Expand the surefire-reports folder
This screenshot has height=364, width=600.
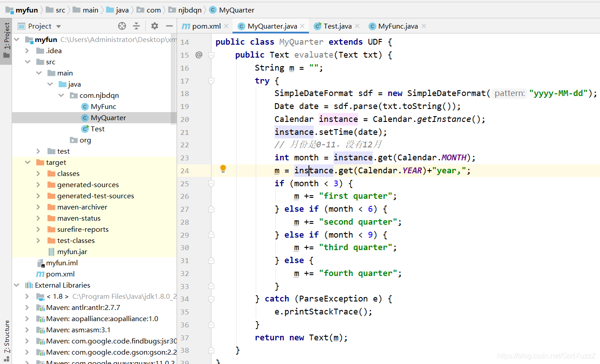pyautogui.click(x=39, y=229)
